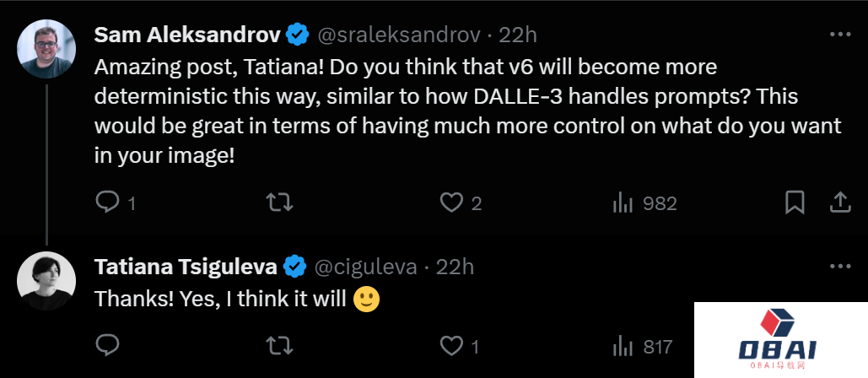Viewport: 868px width, 378px height.
Task: Click the OBAI logo watermark
Action: click(780, 339)
